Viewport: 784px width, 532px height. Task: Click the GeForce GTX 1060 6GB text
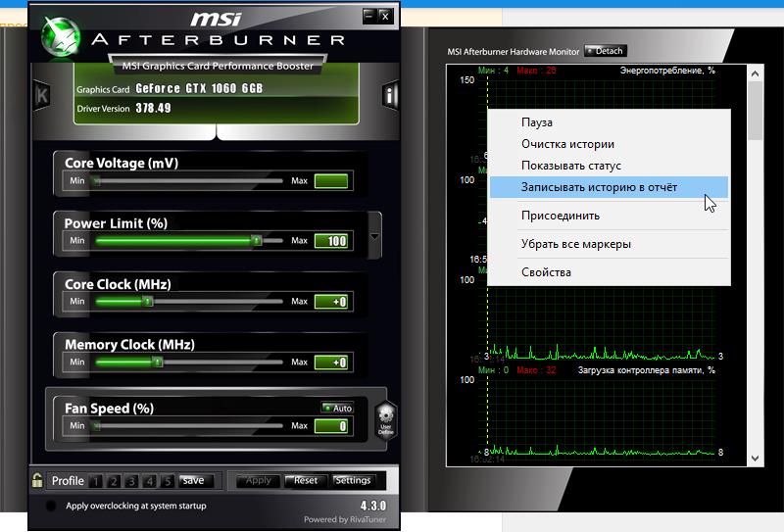199,88
